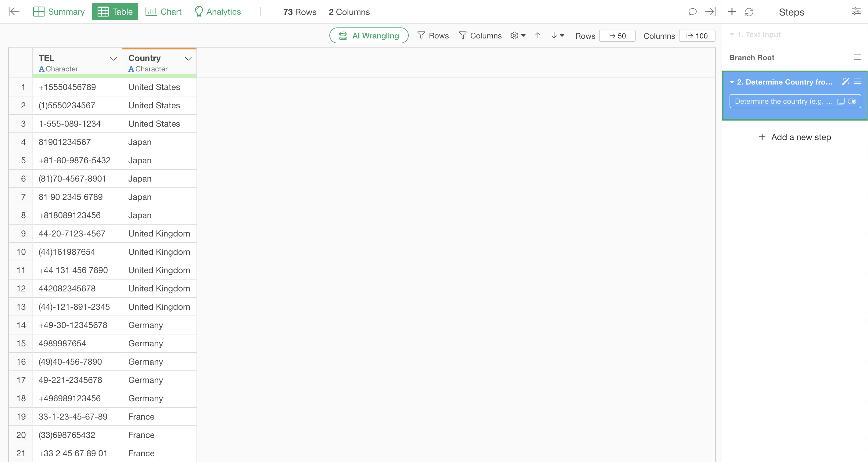Screen dimensions: 868x462
Task: Toggle the Determine country step on/off switch
Action: [852, 102]
